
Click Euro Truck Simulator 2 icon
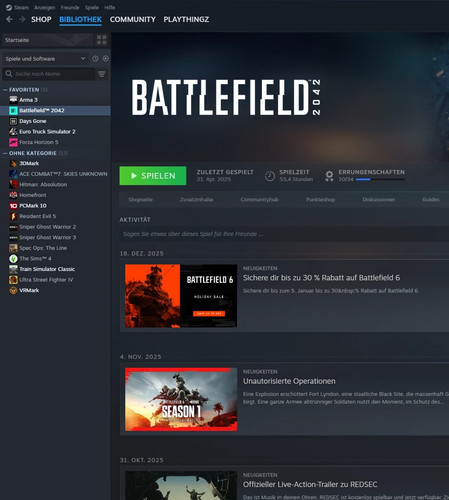click(13, 132)
